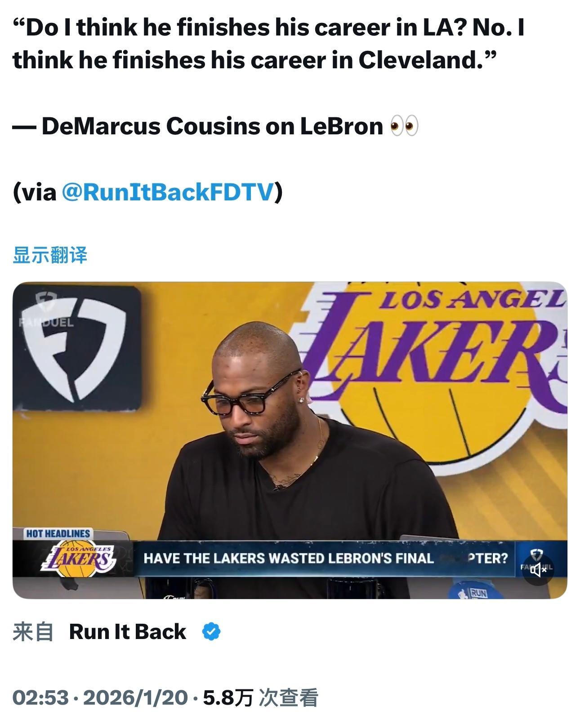Play the DeMarcus Cousins video clip
This screenshot has width=580, height=728.
(290, 440)
